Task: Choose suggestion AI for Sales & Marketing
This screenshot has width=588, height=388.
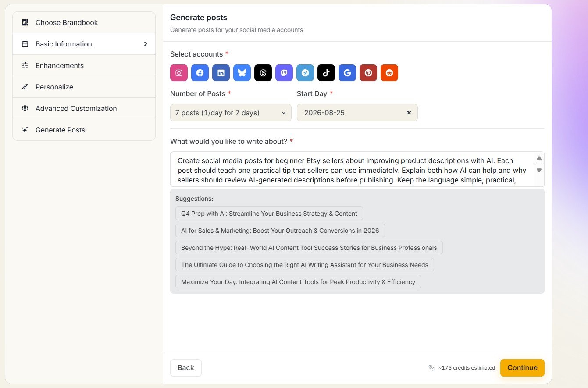Action: tap(280, 231)
